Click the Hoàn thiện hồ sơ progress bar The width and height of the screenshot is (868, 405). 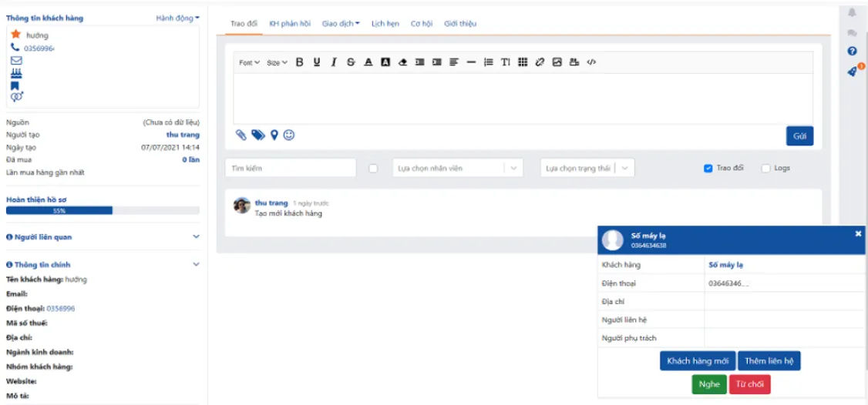(x=103, y=211)
